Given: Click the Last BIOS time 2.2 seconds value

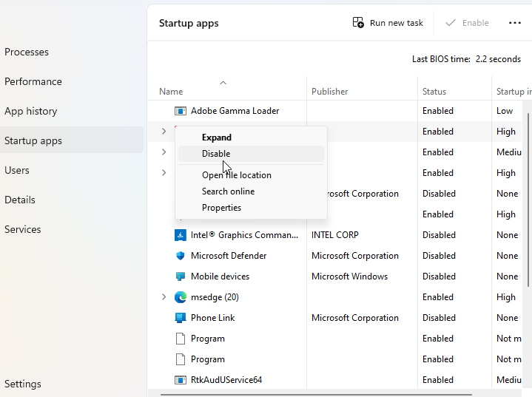Looking at the screenshot, I should click(x=498, y=59).
